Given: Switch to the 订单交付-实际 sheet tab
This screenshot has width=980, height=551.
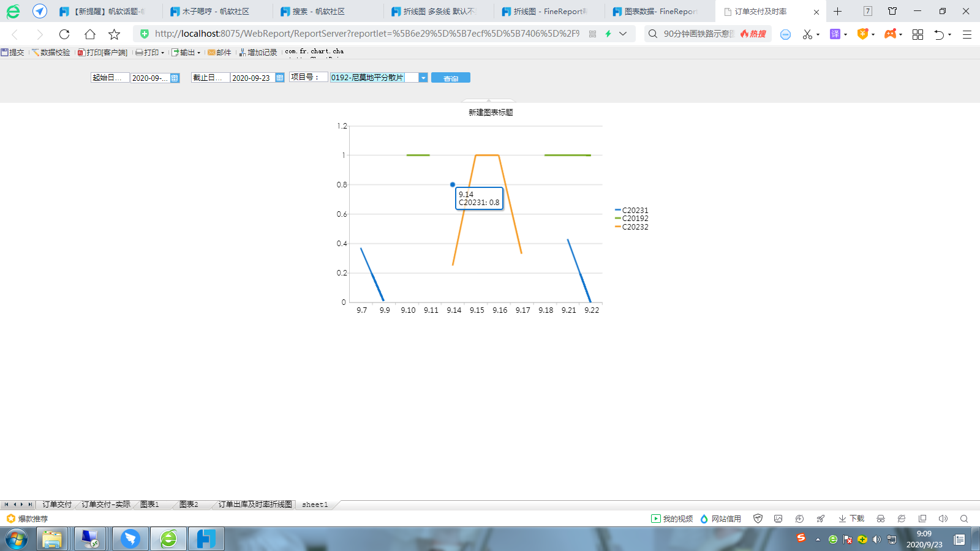Looking at the screenshot, I should point(106,504).
